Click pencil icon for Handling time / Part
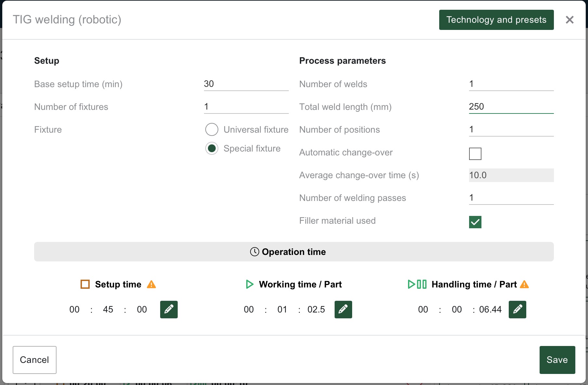The image size is (588, 385). click(517, 309)
